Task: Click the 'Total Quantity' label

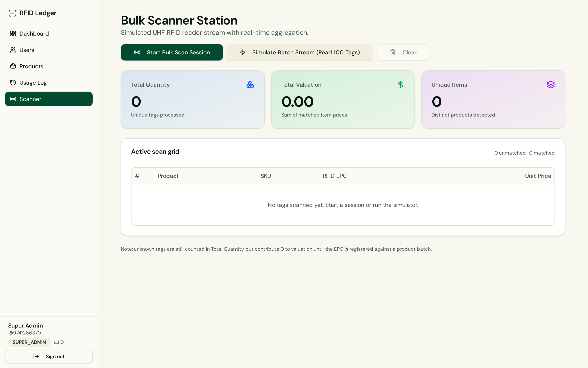Action: [150, 85]
